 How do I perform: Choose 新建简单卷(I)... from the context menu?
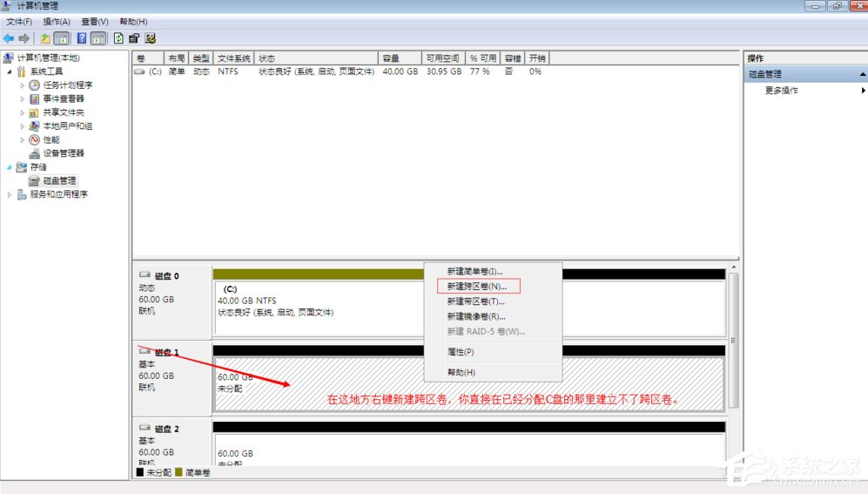click(475, 271)
